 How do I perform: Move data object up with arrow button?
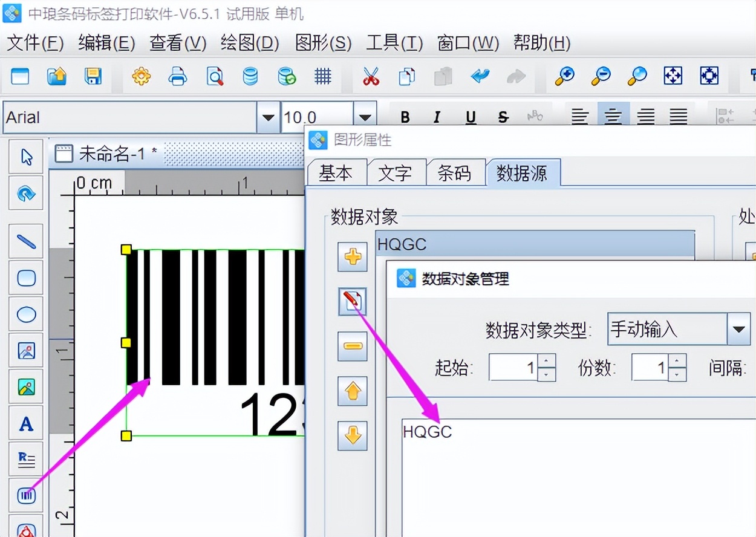click(353, 391)
